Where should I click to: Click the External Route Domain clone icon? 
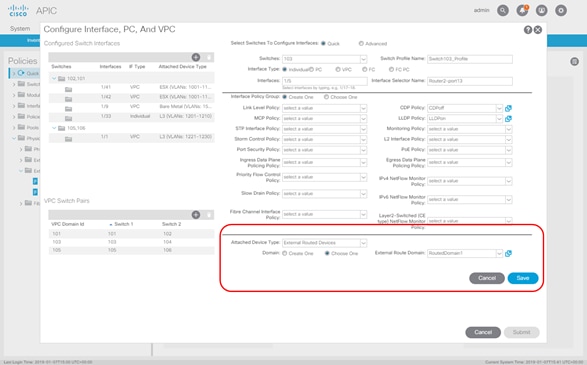click(508, 253)
